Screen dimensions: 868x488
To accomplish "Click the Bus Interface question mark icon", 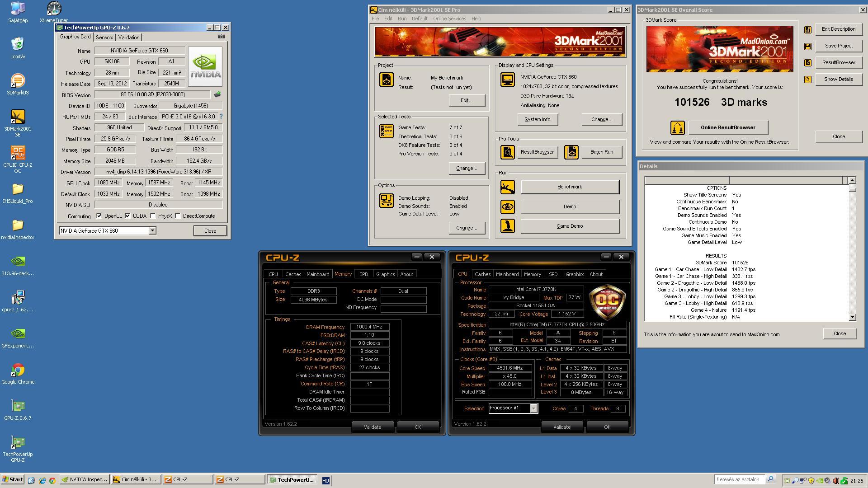I will (x=221, y=117).
